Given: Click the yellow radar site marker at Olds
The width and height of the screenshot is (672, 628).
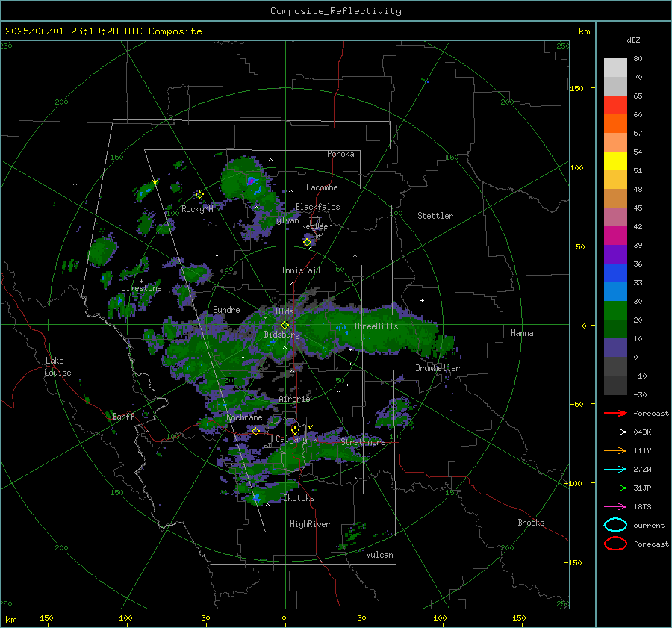Looking at the screenshot, I should pyautogui.click(x=284, y=326).
